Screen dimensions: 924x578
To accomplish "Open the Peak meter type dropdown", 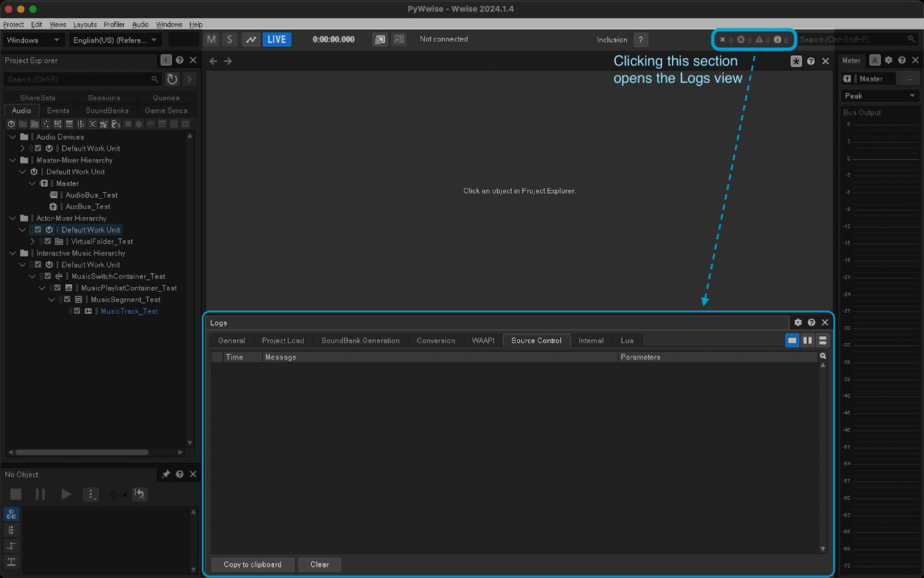I will point(879,96).
